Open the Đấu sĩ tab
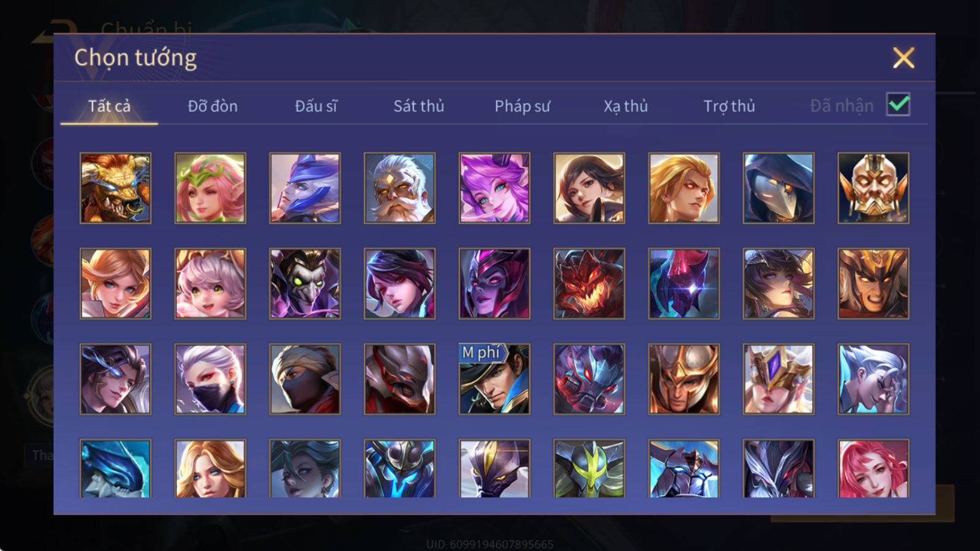This screenshot has height=551, width=980. point(316,106)
